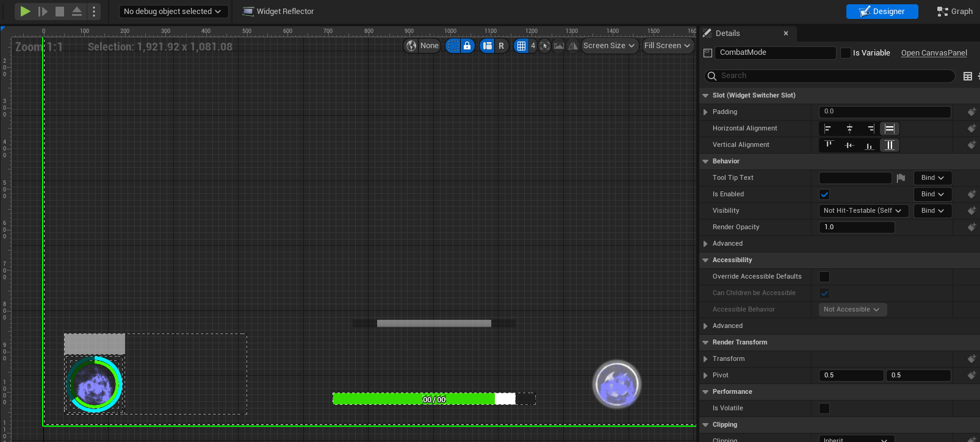Open Bind dropdown for Visibility
Viewport: 980px width, 442px height.
[x=932, y=211]
